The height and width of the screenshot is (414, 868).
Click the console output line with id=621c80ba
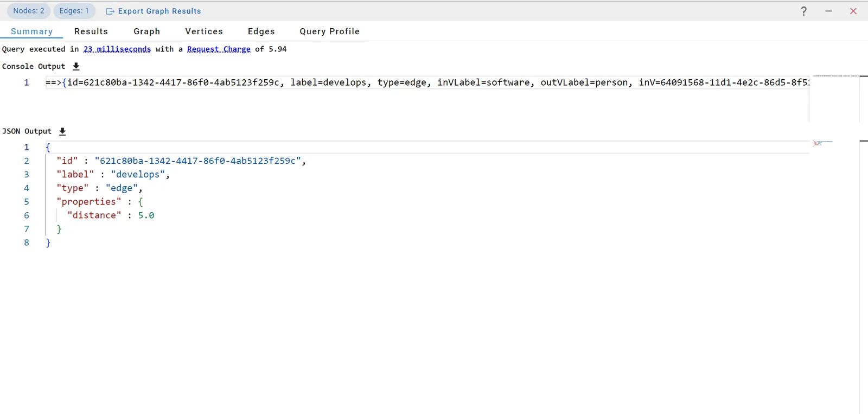pyautogui.click(x=427, y=82)
